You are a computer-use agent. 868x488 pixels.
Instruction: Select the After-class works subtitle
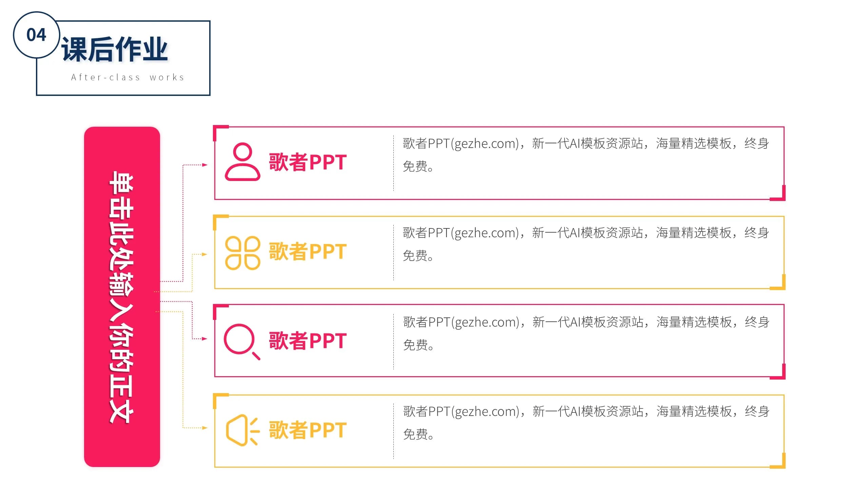(128, 77)
